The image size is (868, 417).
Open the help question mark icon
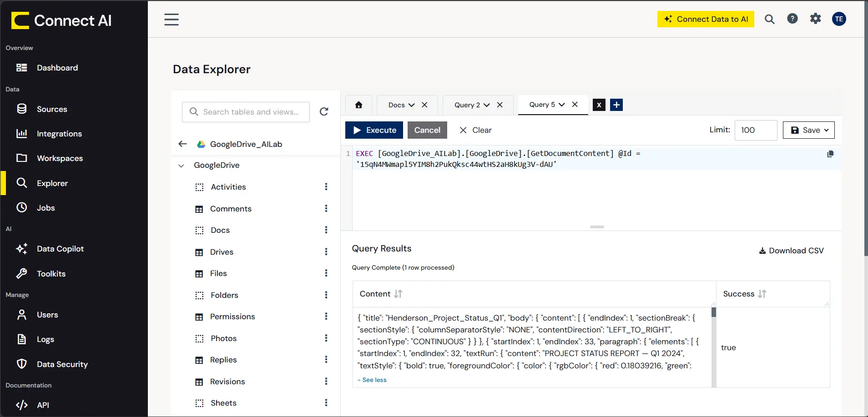click(792, 19)
